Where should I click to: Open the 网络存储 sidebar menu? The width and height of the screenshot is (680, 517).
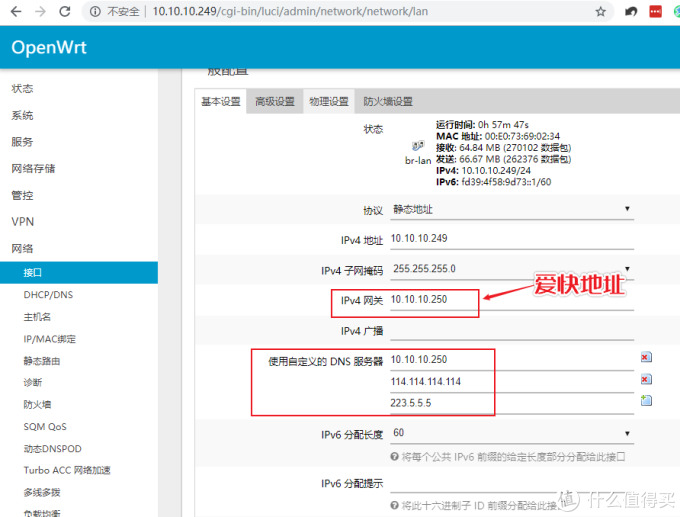(x=33, y=169)
